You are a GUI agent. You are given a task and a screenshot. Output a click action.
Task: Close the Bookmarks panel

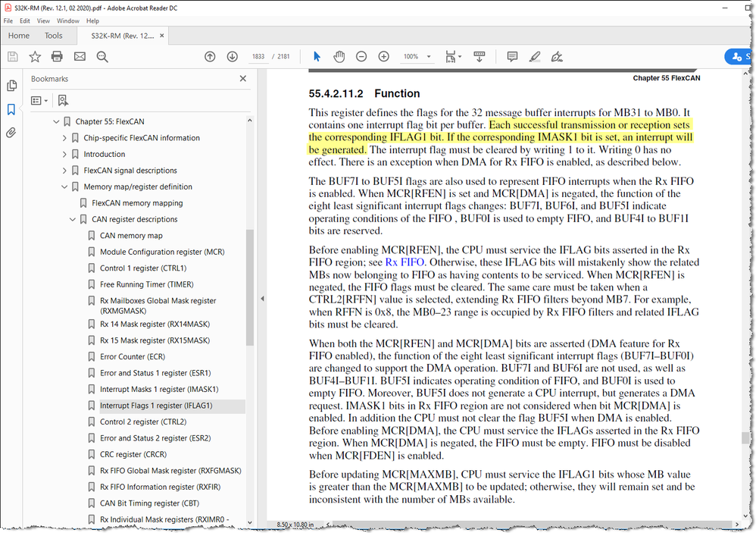coord(243,78)
